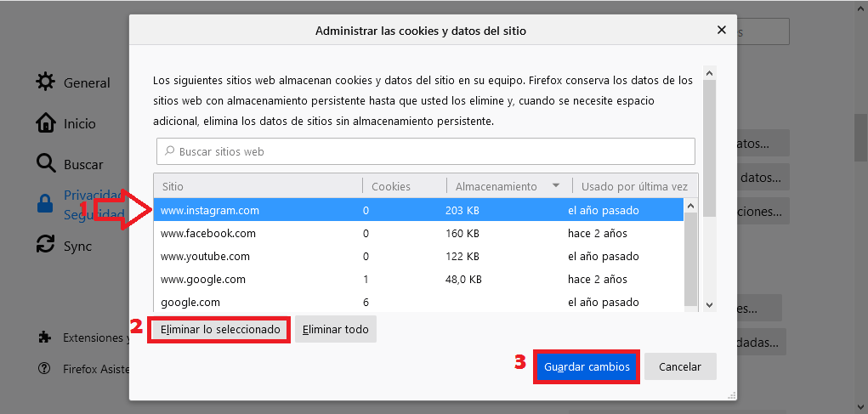Open the Inicio home icon
The height and width of the screenshot is (414, 868).
pos(45,123)
